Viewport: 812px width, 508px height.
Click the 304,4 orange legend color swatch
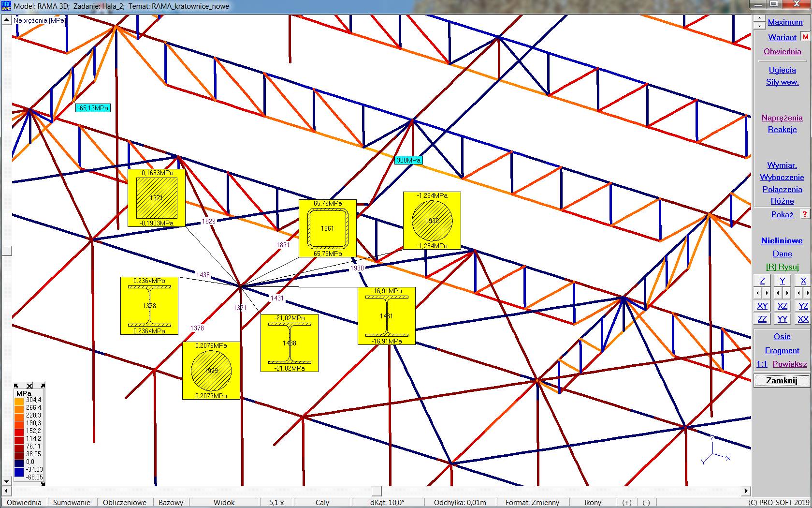tap(19, 401)
